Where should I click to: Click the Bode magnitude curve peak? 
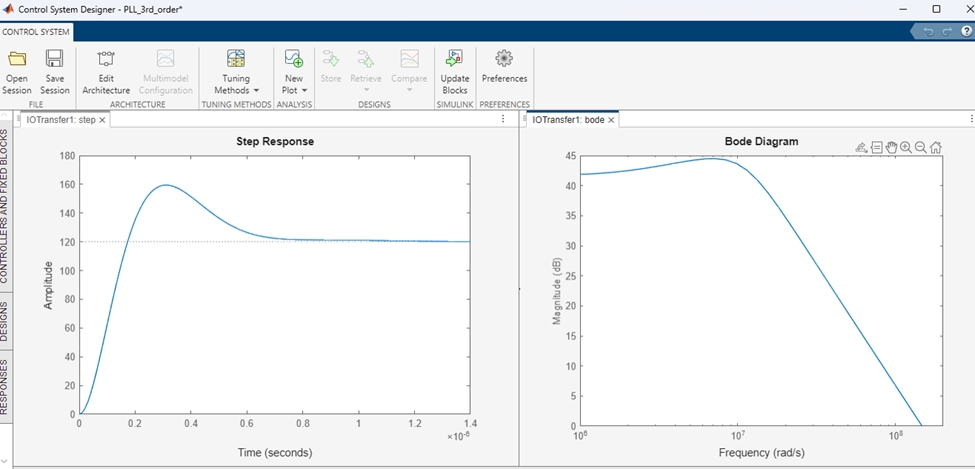(x=713, y=158)
